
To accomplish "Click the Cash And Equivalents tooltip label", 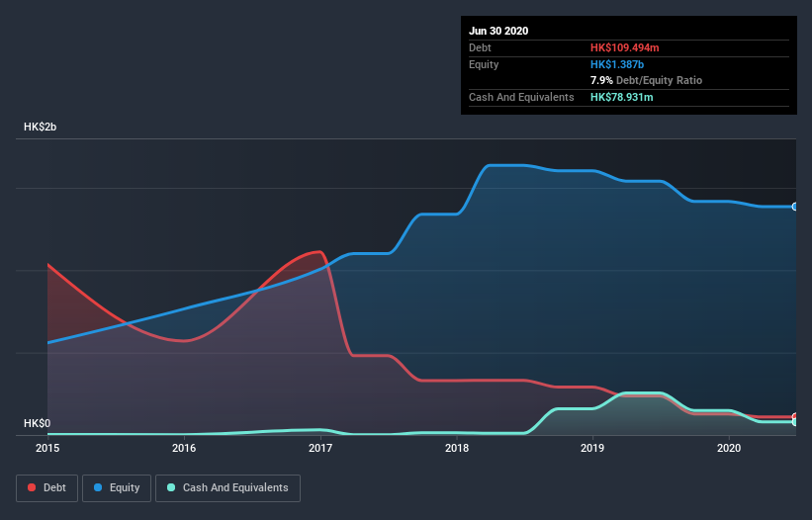I will (x=521, y=97).
